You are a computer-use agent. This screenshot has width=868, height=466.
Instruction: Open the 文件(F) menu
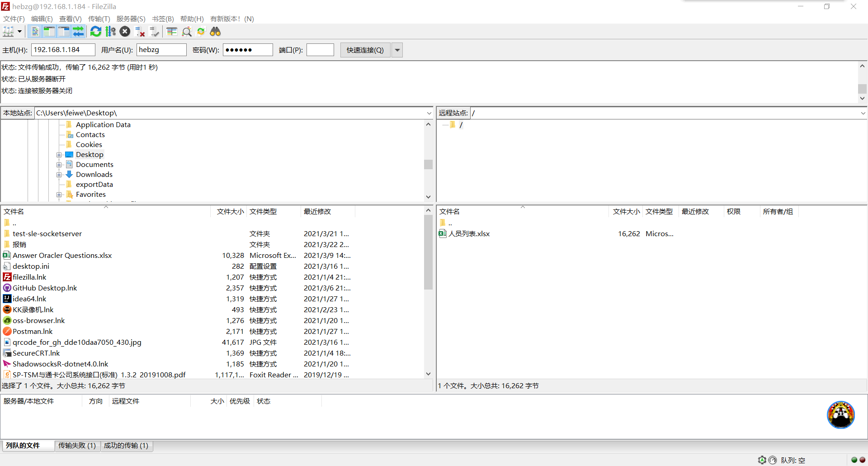14,19
